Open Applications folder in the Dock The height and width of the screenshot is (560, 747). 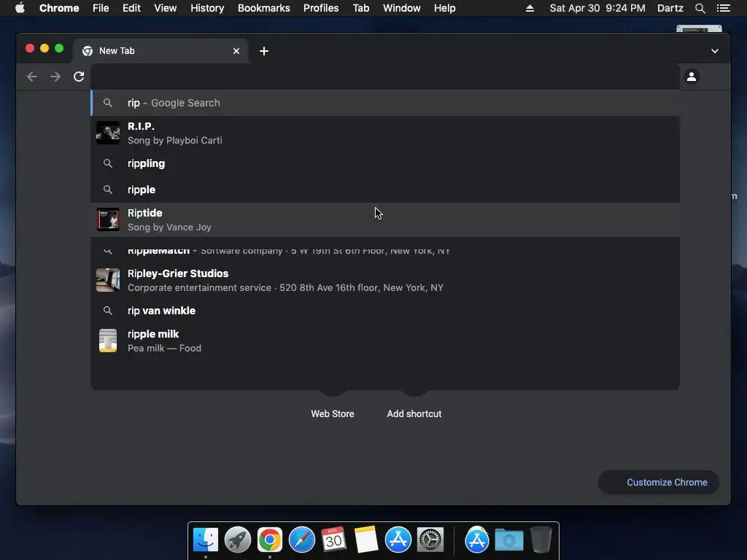[x=477, y=540]
